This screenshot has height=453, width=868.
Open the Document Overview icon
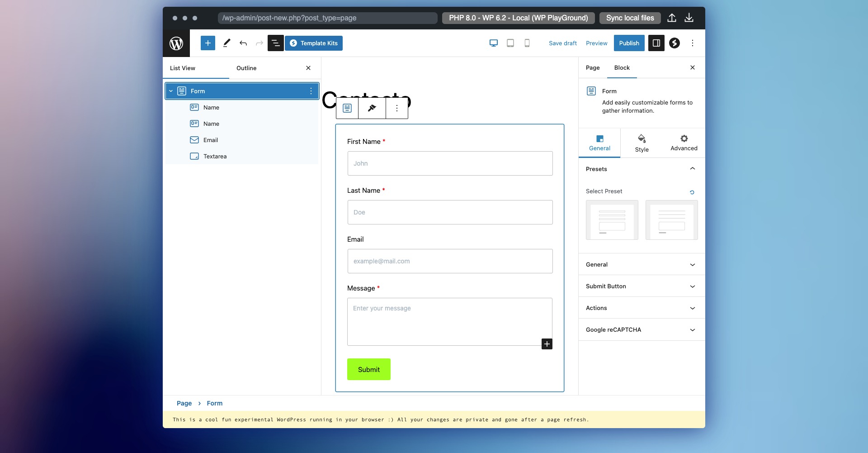coord(275,43)
